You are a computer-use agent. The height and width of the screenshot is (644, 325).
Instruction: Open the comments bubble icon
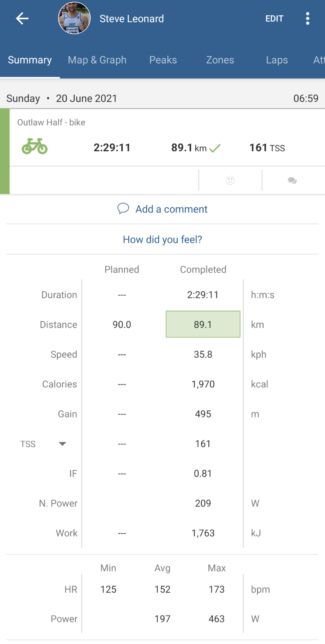coord(292,181)
